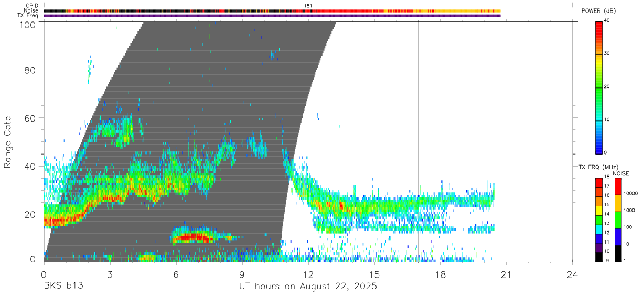Click the 10 tick on the power colorbar
644x297 pixels.
[607, 120]
